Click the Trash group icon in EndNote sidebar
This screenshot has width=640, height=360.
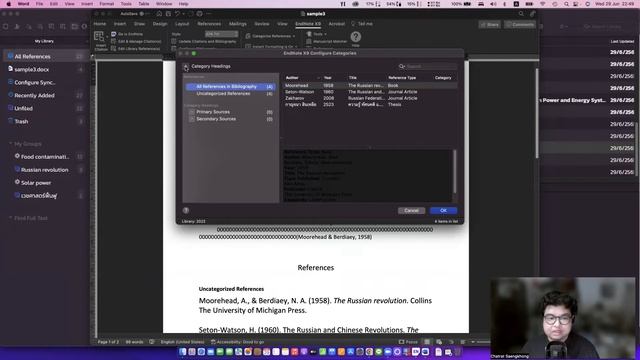pyautogui.click(x=11, y=121)
